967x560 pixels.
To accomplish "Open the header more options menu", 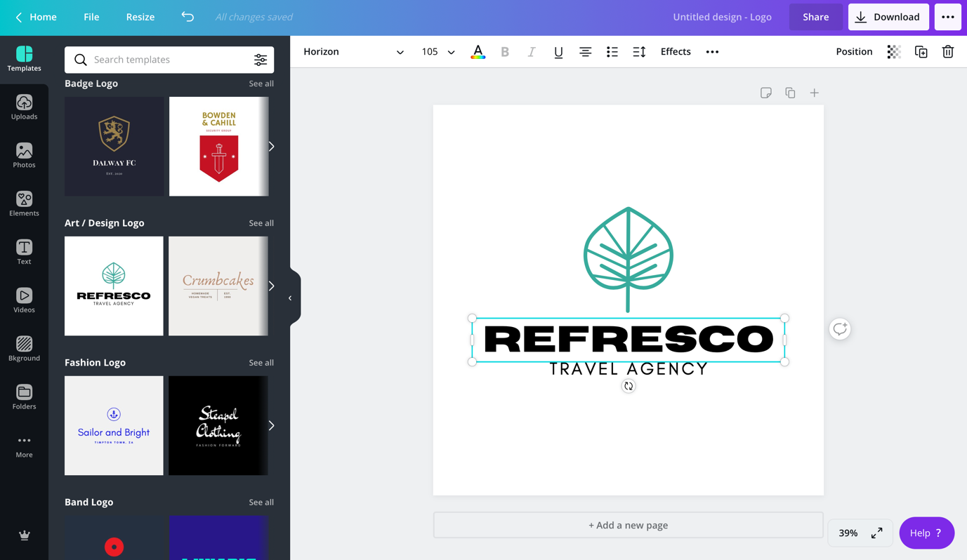I will tap(948, 17).
